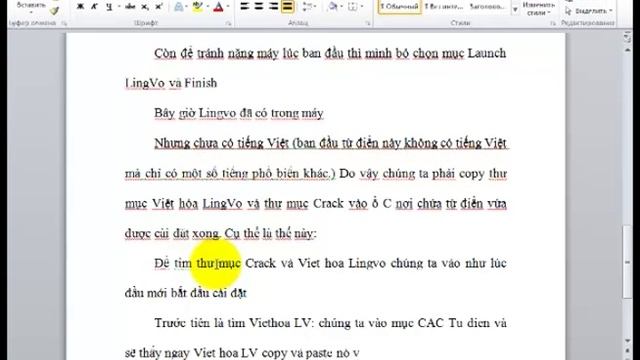Apply red font color
The height and width of the screenshot is (360, 640).
click(x=218, y=7)
